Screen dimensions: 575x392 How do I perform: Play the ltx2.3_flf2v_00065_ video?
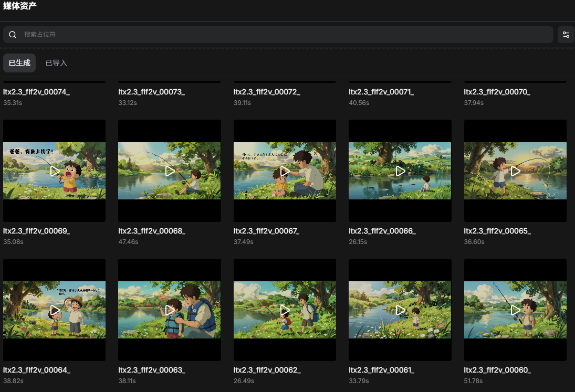[x=515, y=171]
